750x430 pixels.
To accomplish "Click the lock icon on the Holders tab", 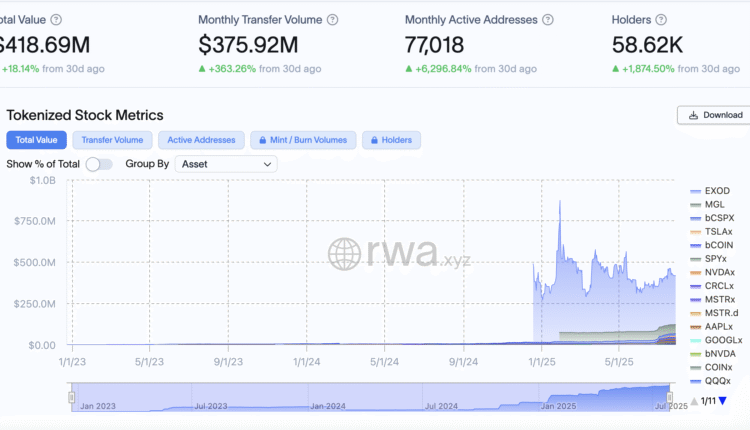I will 373,141.
